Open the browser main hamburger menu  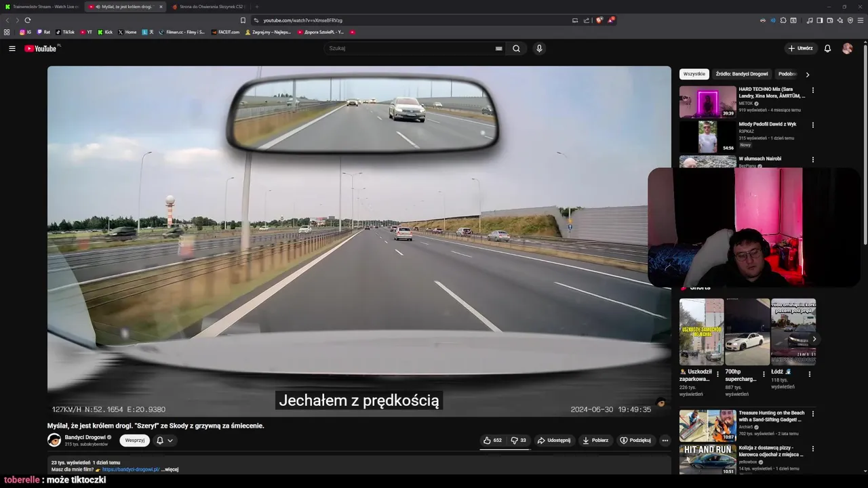coord(861,20)
